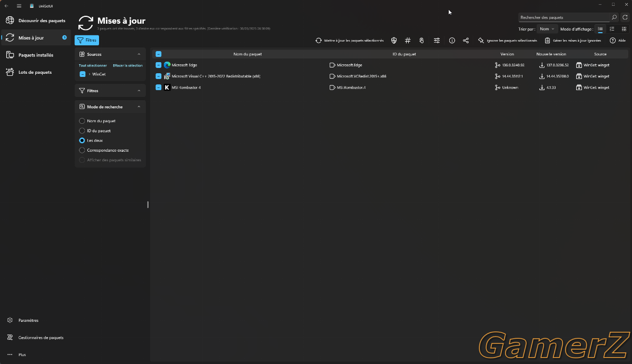Screen dimensions: 632x364
Task: Click the interactive update hand icon
Action: pos(422,41)
